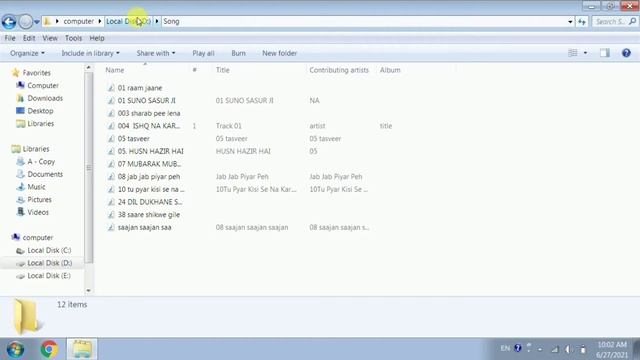Click the '07 MUBARAK MUB...' file icon
This screenshot has width=640, height=360.
click(x=111, y=164)
